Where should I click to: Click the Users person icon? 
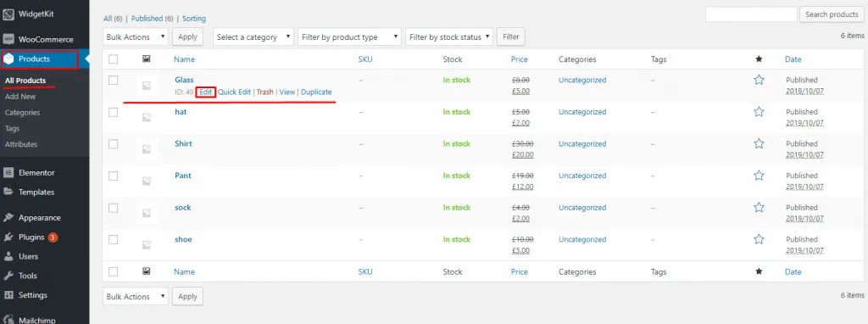pos(8,256)
